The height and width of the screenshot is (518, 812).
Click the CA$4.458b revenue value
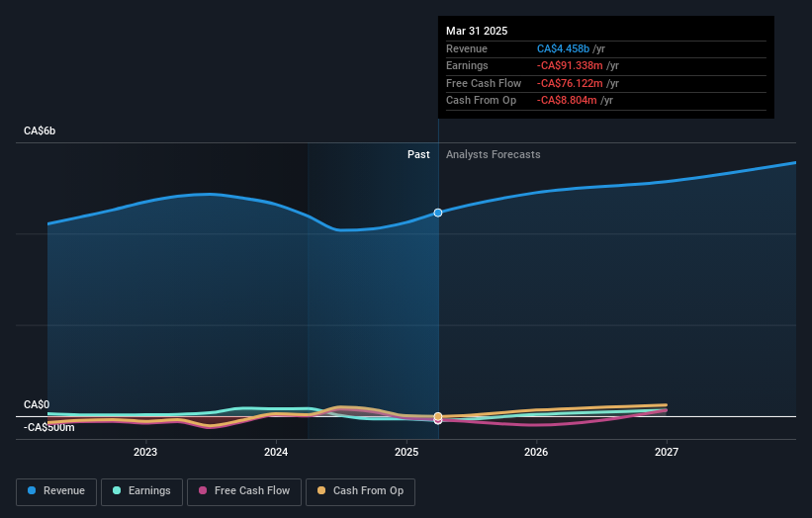(563, 48)
